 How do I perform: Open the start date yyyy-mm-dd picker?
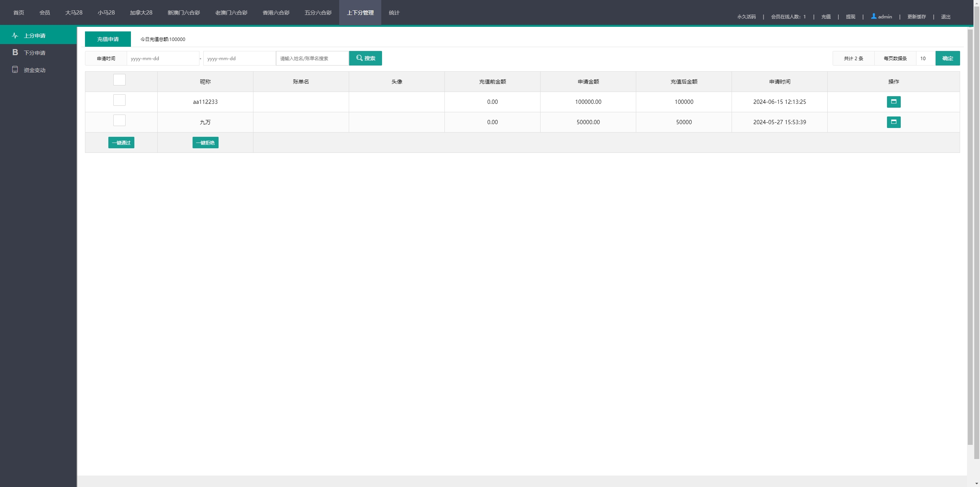pos(163,59)
